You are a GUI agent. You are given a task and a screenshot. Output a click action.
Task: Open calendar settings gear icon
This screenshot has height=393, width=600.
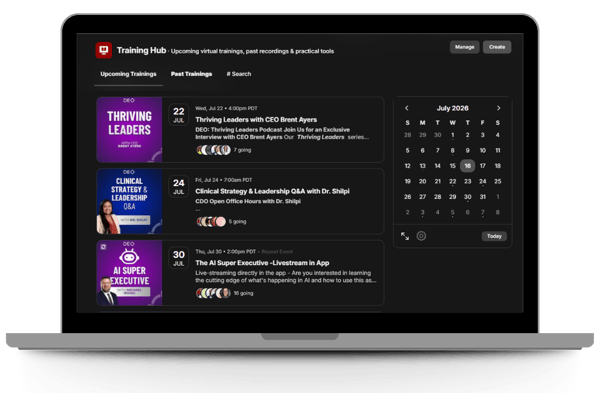421,236
